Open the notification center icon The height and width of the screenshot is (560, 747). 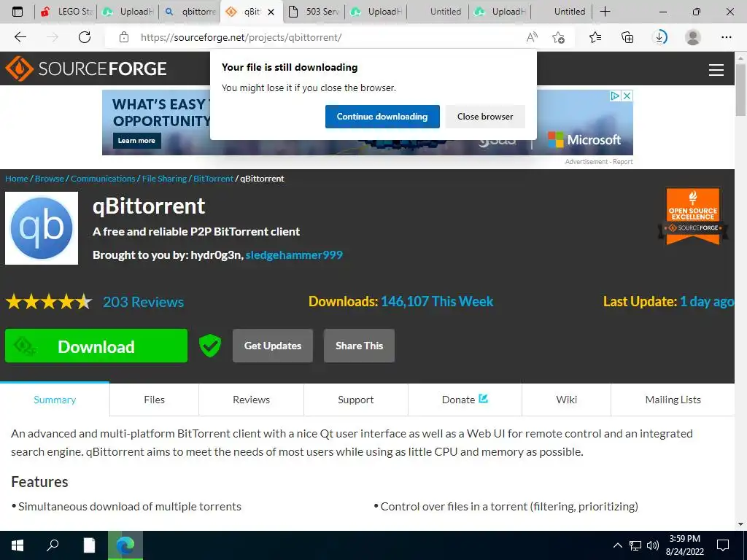click(x=723, y=545)
